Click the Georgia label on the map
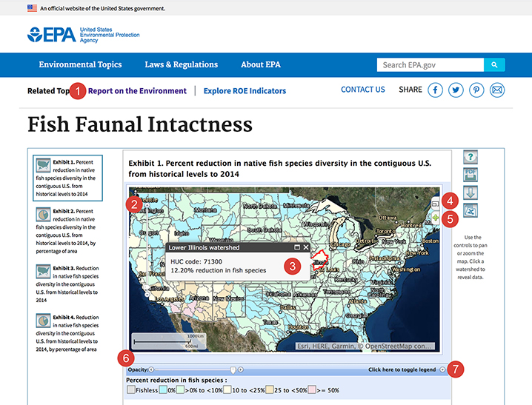This screenshot has width=532, height=405. pyautogui.click(x=356, y=316)
